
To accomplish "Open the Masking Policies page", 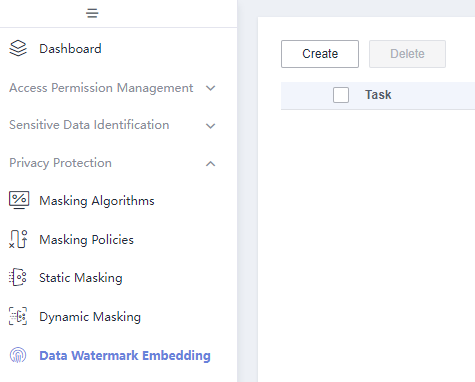I will click(x=86, y=240).
